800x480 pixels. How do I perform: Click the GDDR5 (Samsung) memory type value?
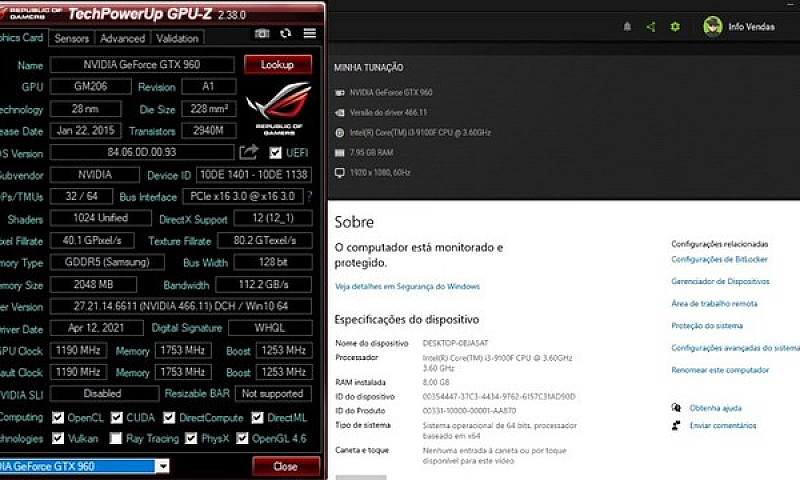107,262
